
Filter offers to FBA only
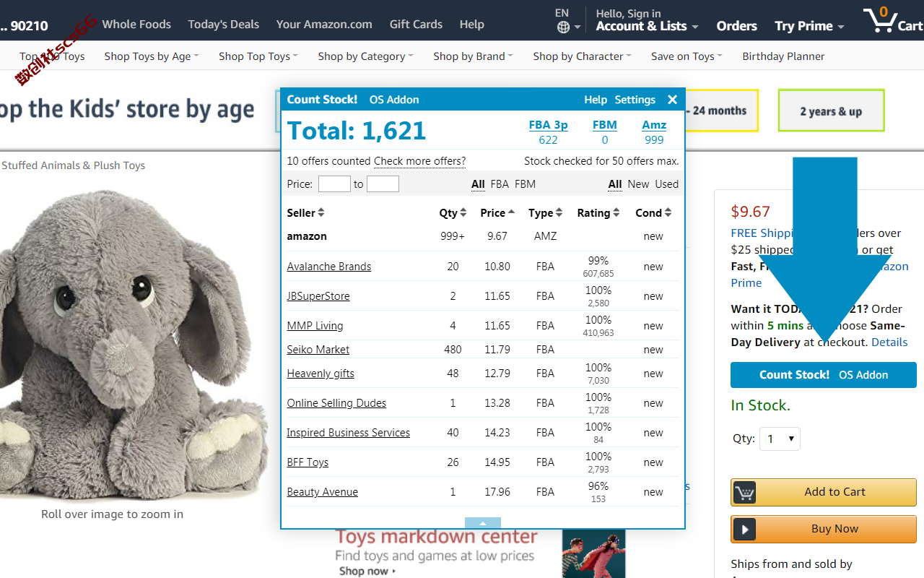pos(500,184)
